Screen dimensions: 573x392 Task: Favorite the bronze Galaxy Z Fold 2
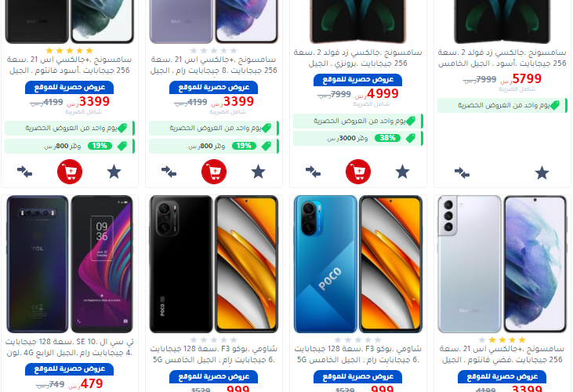402,172
